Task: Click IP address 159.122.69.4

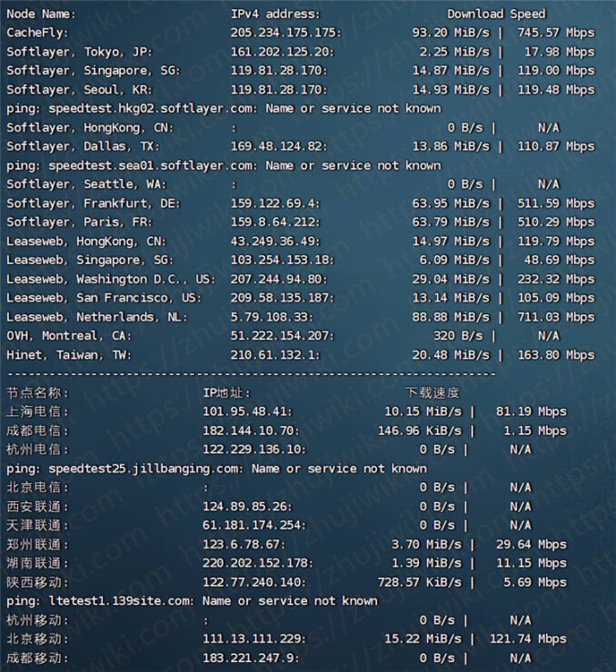Action: pos(275,203)
